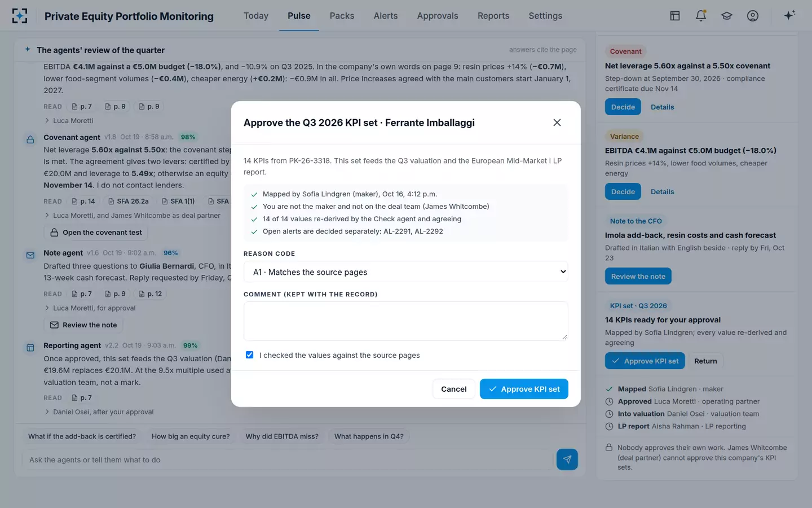Expand the 'Daniel Osei, after your approval' row
This screenshot has height=508, width=812.
pos(99,412)
